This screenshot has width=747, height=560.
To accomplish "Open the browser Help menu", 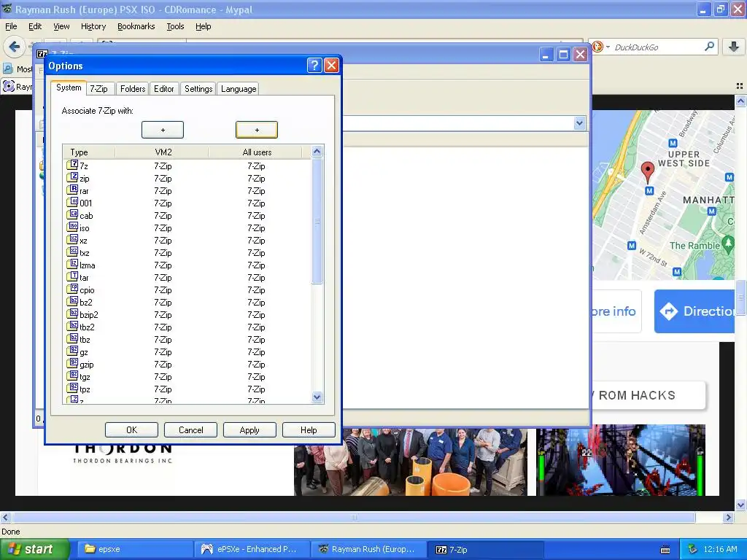I will coord(203,27).
